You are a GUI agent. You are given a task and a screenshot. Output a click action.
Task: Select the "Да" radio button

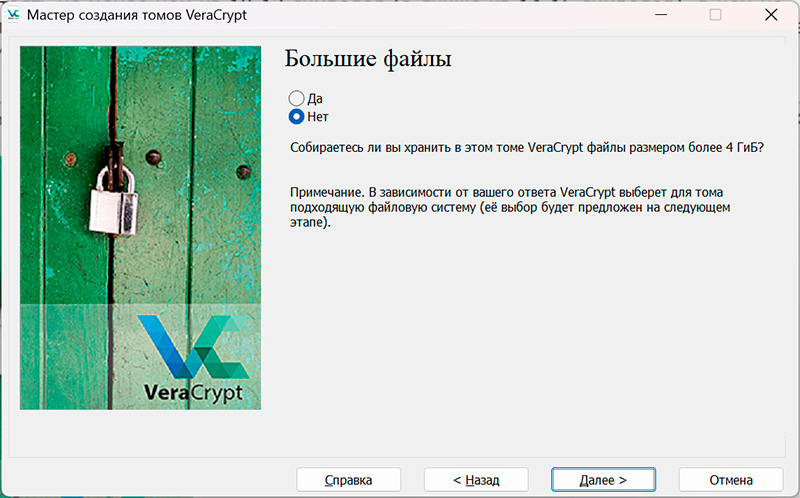(x=296, y=98)
